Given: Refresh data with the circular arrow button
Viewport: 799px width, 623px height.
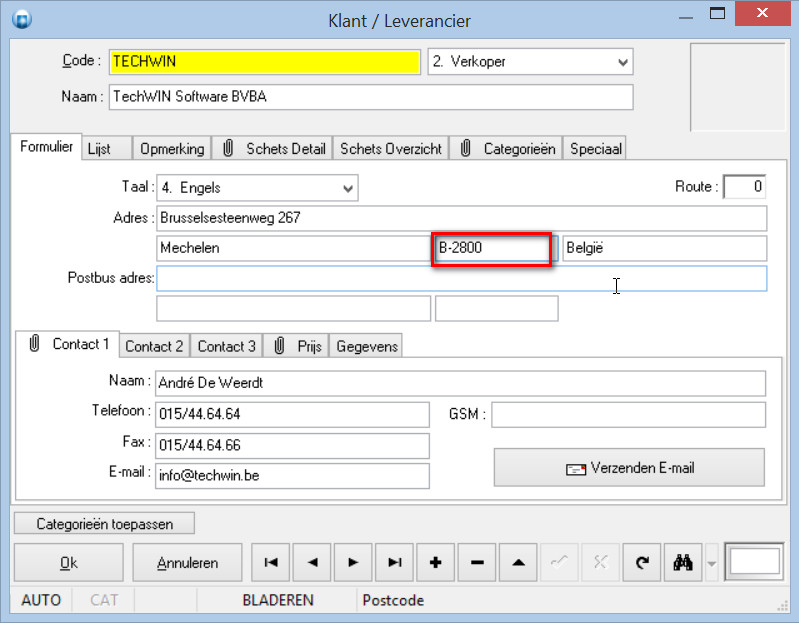Looking at the screenshot, I should point(642,562).
